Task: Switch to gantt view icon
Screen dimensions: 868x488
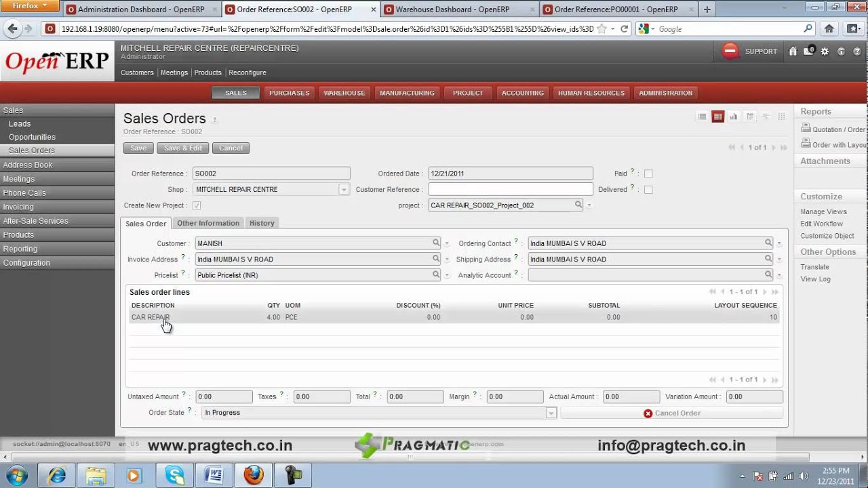Action: (766, 117)
